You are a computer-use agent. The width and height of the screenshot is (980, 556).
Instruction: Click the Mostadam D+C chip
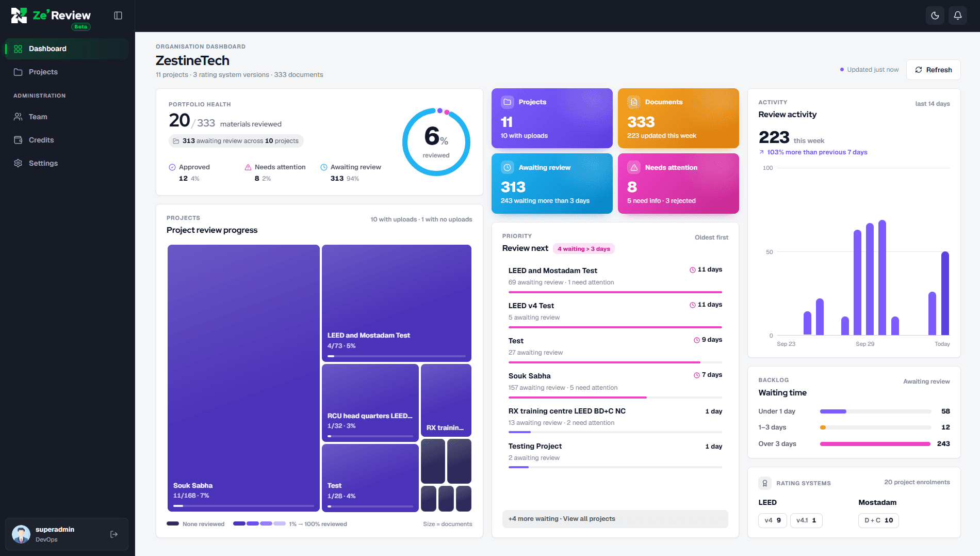pyautogui.click(x=878, y=520)
